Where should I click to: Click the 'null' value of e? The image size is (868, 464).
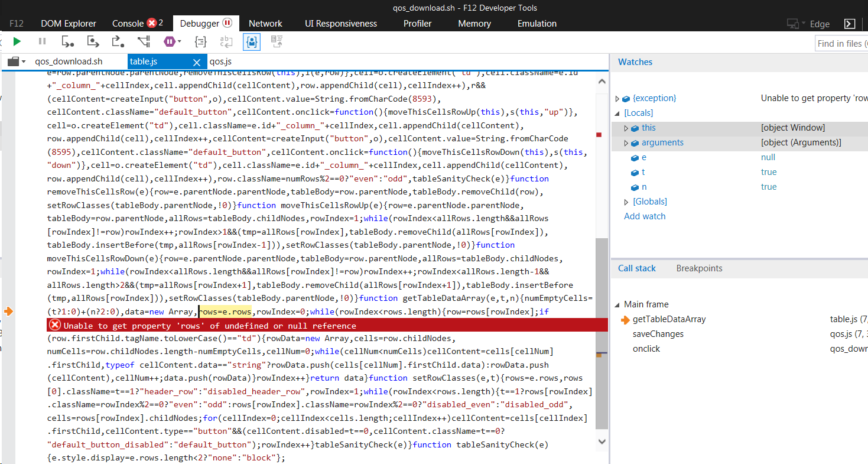[x=768, y=157]
